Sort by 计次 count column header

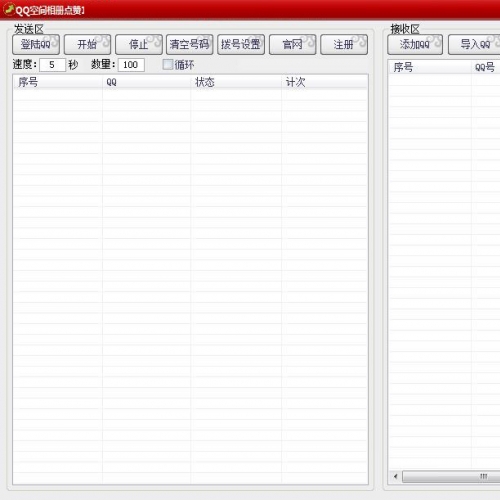324,82
